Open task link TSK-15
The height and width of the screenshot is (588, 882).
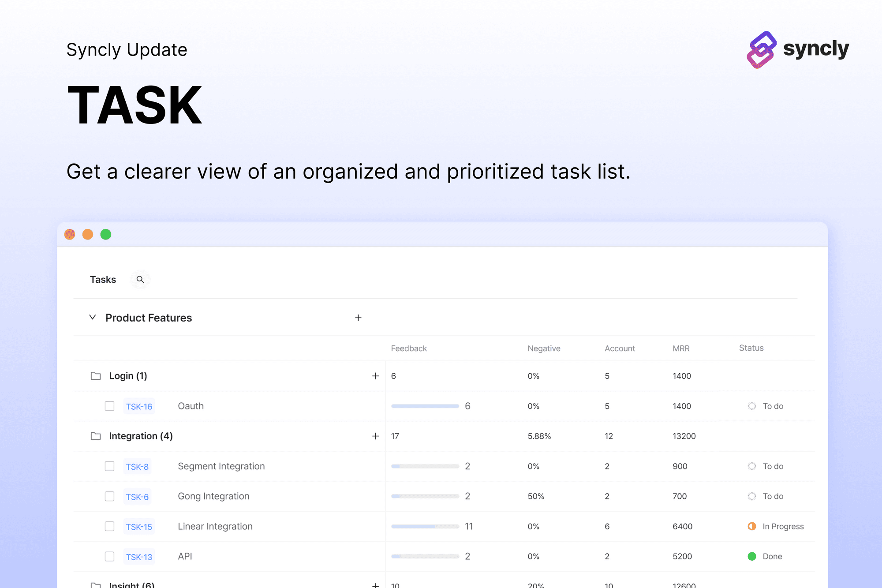tap(139, 527)
